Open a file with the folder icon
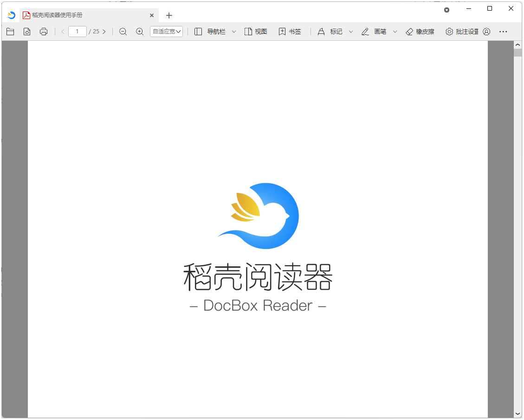The image size is (524, 420). (x=10, y=32)
